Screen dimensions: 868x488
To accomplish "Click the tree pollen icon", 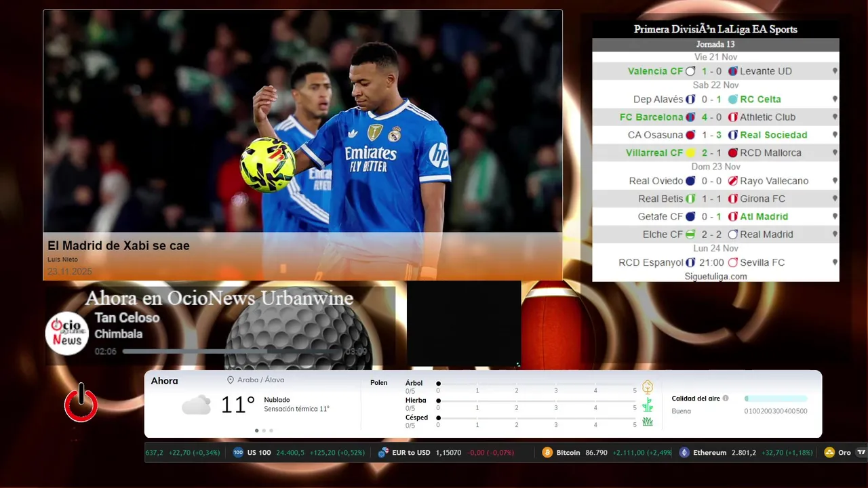I will pos(648,387).
